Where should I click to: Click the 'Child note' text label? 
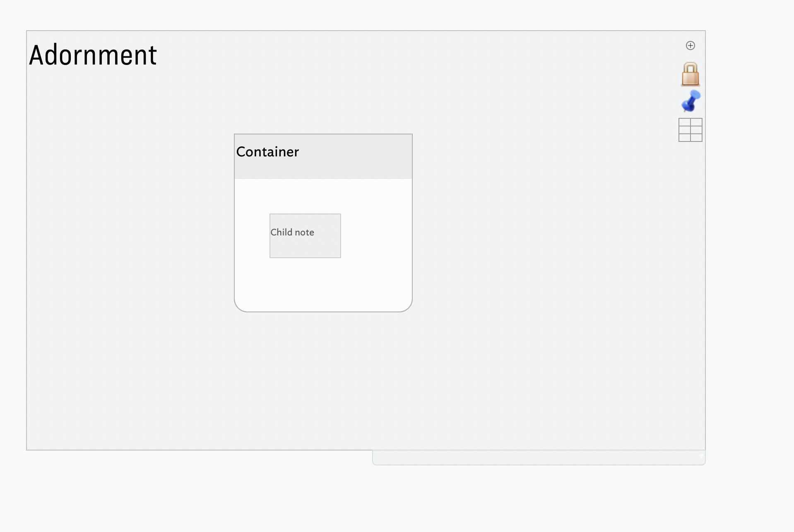(292, 232)
